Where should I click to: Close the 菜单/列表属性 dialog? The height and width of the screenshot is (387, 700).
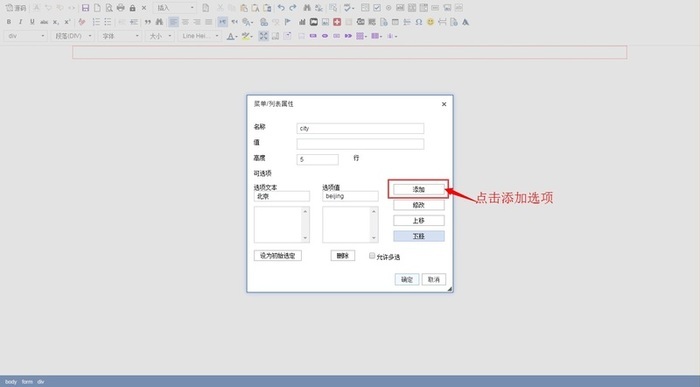[x=444, y=104]
